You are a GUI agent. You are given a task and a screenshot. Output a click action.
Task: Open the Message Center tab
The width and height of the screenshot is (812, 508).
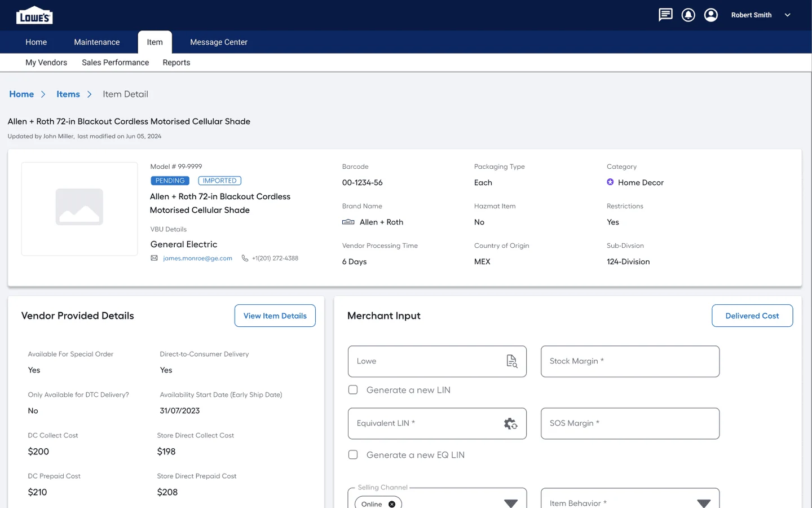219,42
